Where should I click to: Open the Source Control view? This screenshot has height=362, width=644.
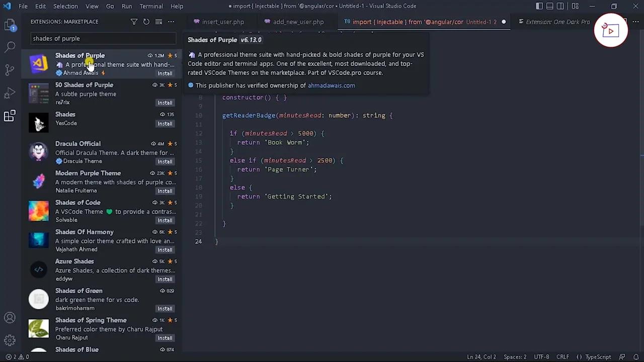click(x=10, y=70)
